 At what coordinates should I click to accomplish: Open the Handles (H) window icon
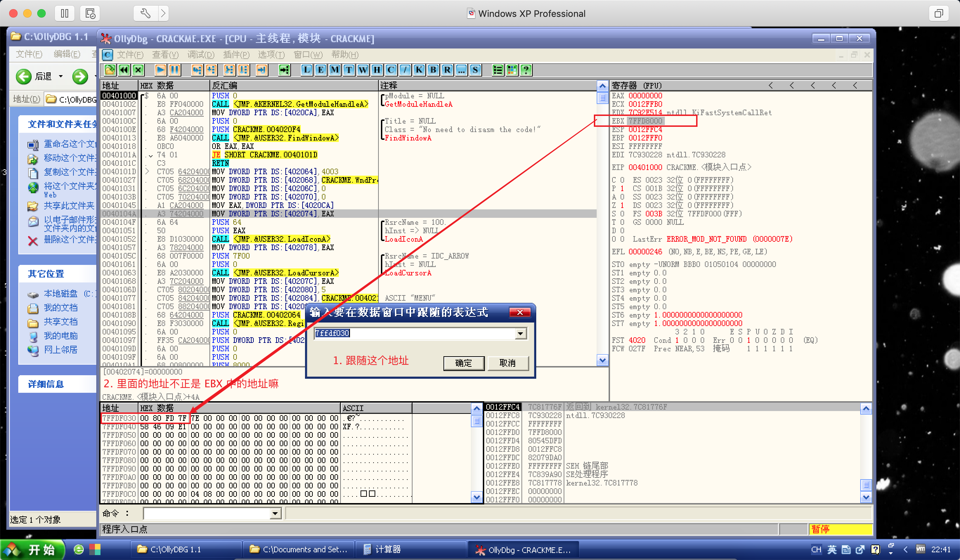coord(377,70)
